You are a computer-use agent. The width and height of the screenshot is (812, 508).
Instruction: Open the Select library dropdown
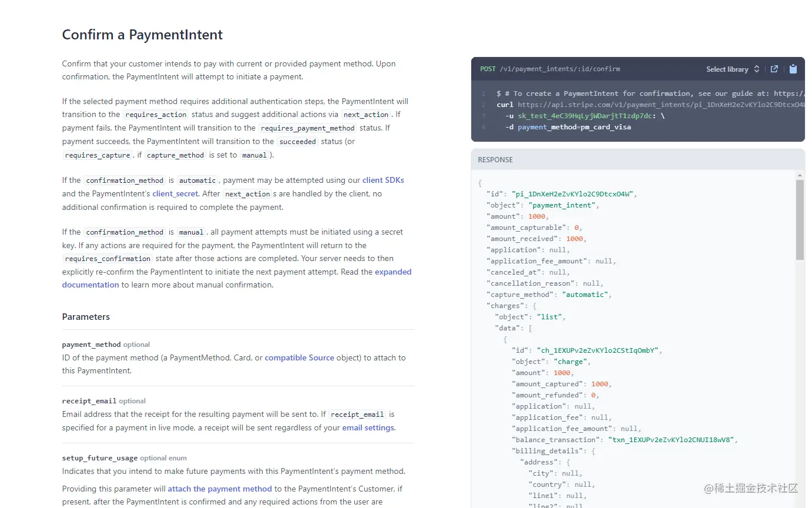click(733, 69)
